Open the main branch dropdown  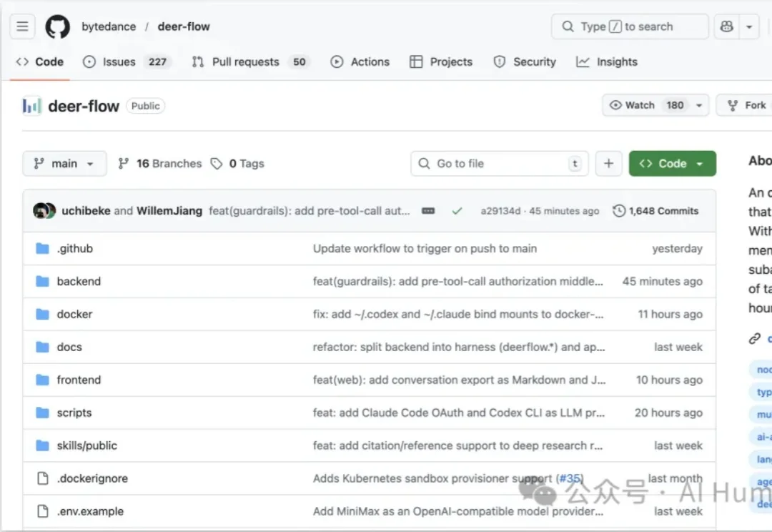[64, 163]
